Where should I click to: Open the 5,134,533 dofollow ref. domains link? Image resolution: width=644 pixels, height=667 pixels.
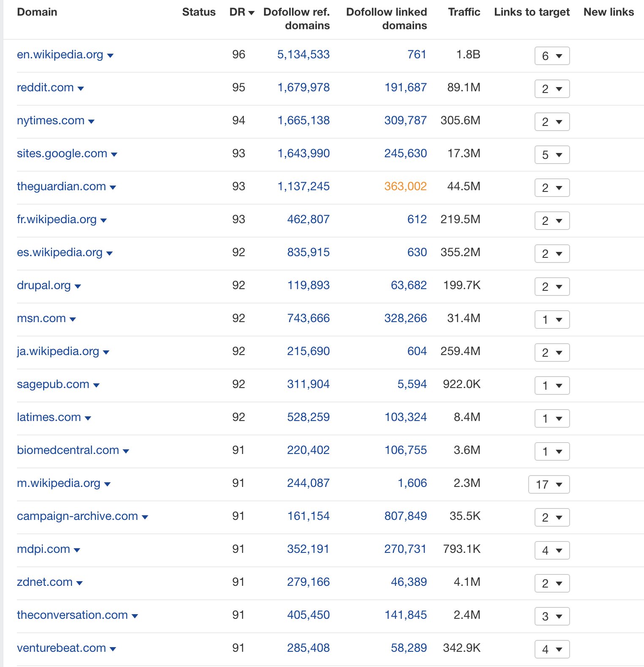pyautogui.click(x=303, y=55)
